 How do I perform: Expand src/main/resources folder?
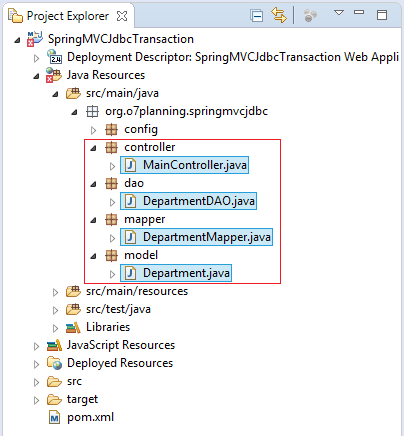click(55, 292)
